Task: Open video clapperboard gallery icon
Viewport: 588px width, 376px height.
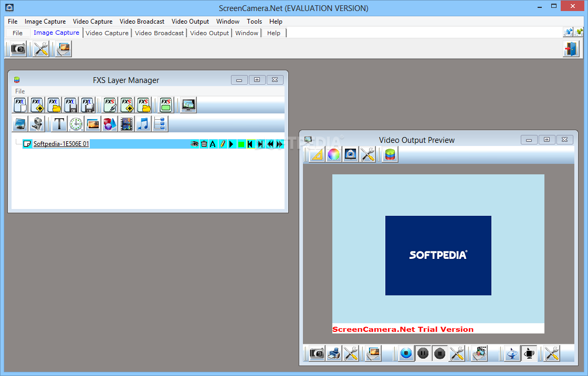Action: pyautogui.click(x=479, y=353)
